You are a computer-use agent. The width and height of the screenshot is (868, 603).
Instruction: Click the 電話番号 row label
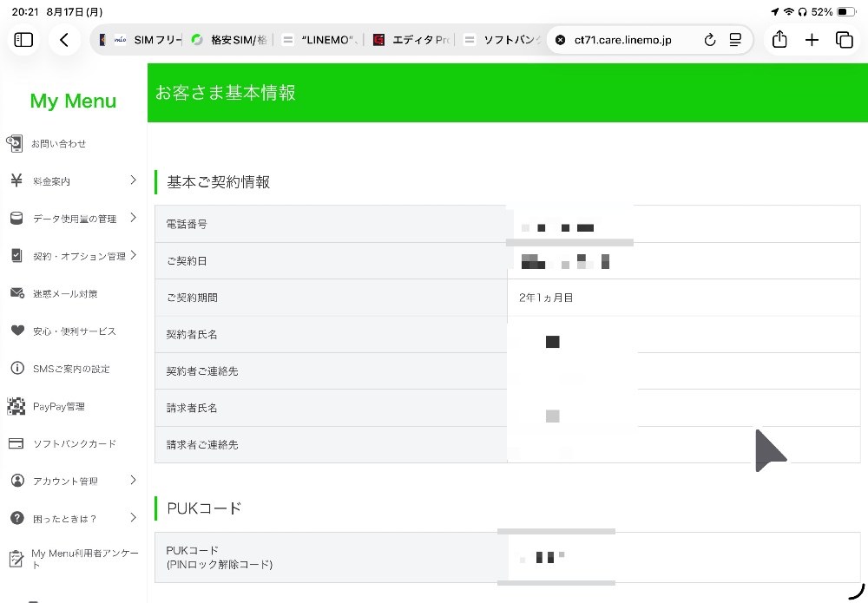187,224
